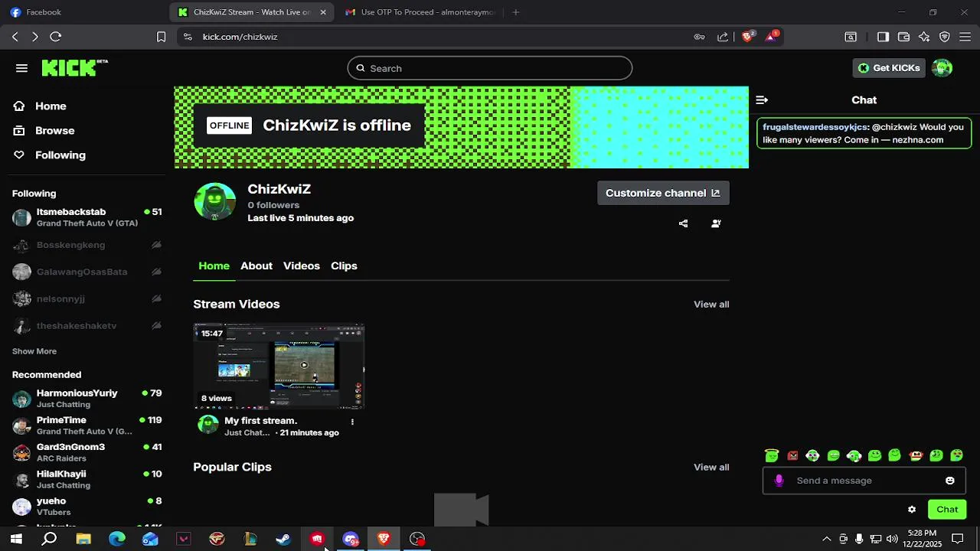Bookmark this page icon
The height and width of the screenshot is (551, 980).
point(161,37)
